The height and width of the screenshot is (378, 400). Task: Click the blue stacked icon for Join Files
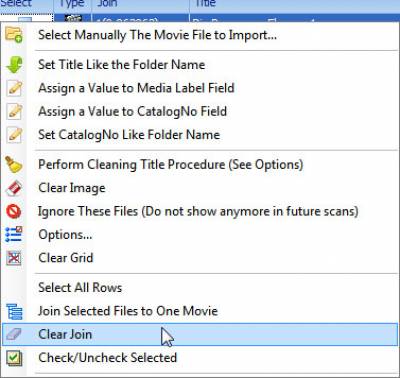coord(14,311)
